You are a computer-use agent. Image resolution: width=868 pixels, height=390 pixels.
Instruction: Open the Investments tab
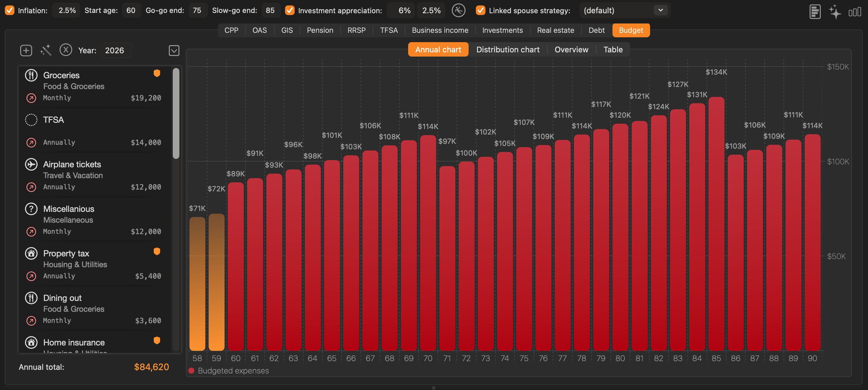(502, 30)
